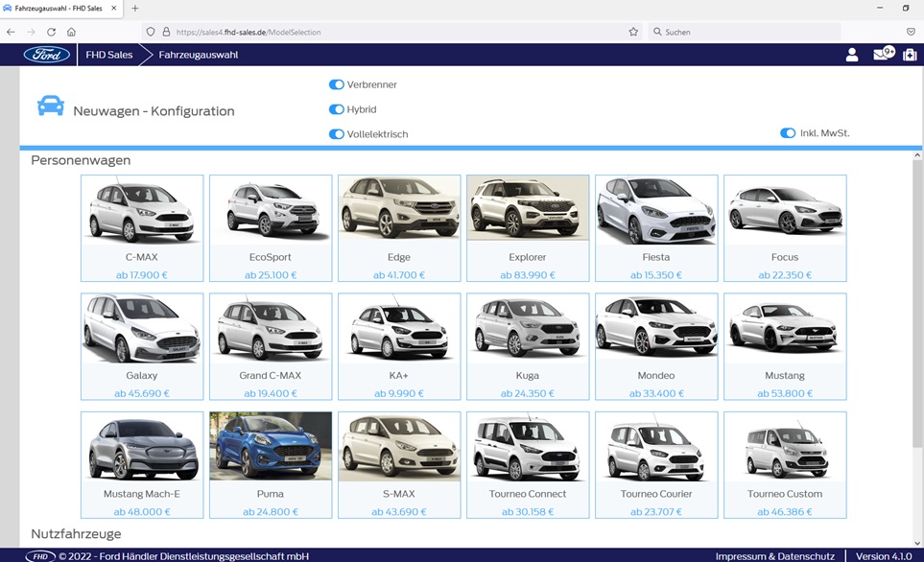
Task: Select the Tourneo Custom model card
Action: click(785, 465)
